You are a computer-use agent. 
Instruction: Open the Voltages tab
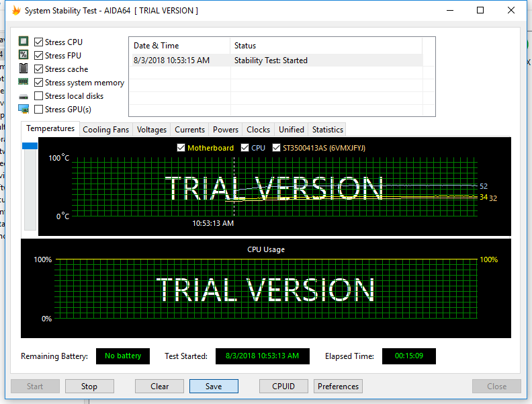[x=152, y=130]
